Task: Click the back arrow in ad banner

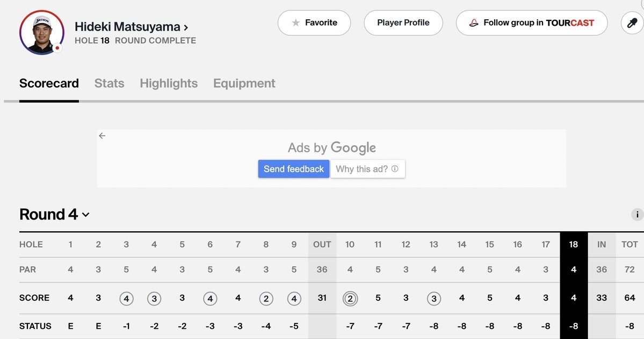Action: [x=102, y=136]
